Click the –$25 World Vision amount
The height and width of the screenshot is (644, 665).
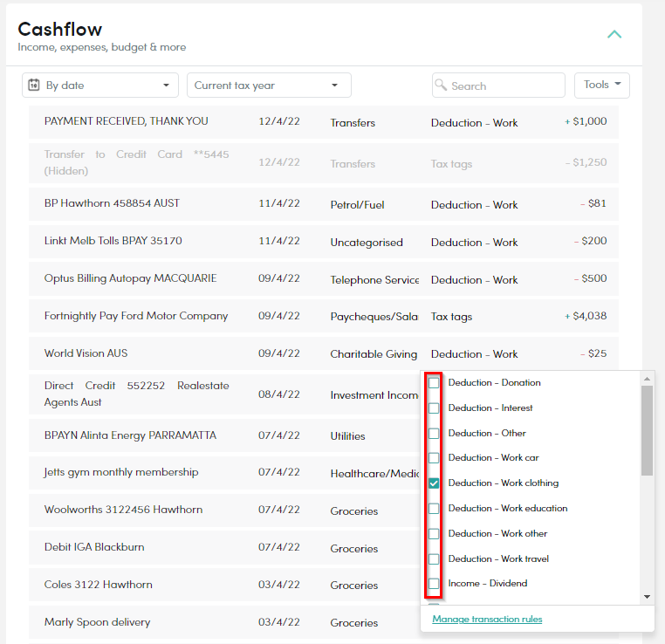[593, 353]
